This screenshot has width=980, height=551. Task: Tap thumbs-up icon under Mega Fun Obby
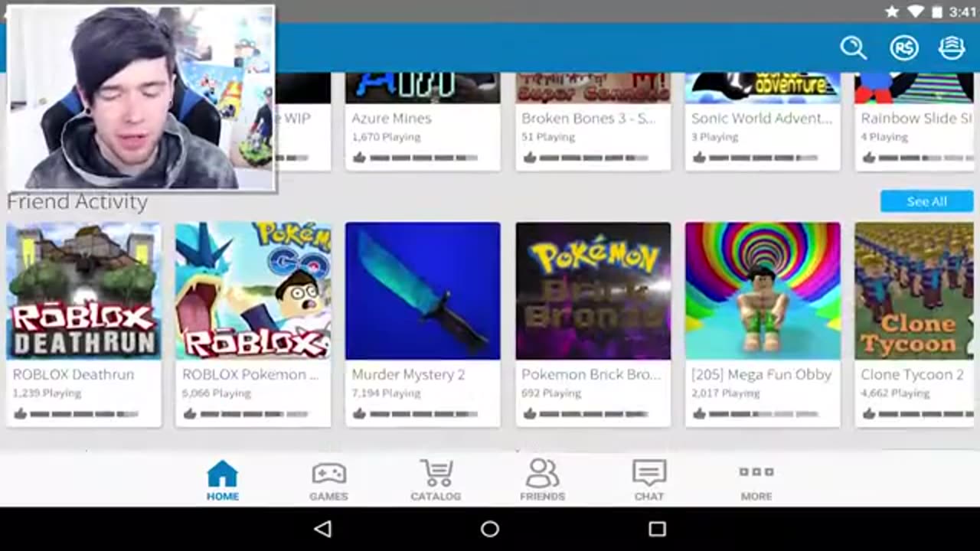698,414
